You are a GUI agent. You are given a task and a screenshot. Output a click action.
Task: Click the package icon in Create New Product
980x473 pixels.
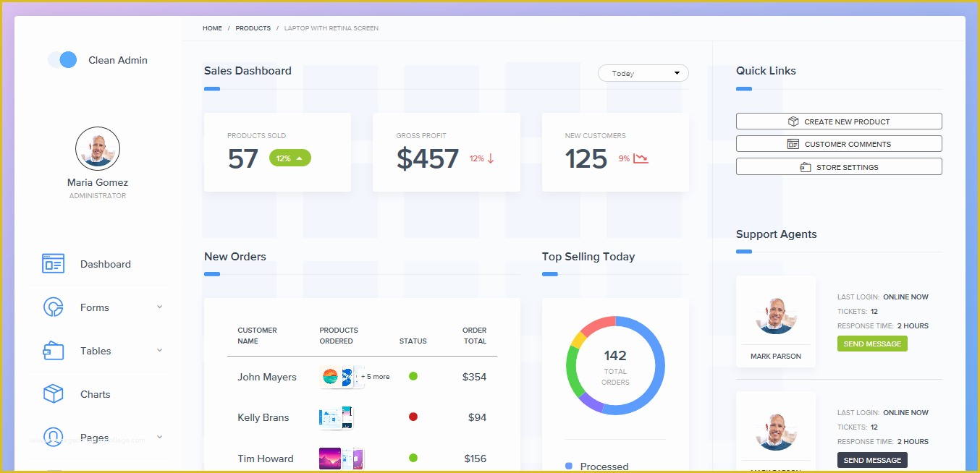(793, 122)
